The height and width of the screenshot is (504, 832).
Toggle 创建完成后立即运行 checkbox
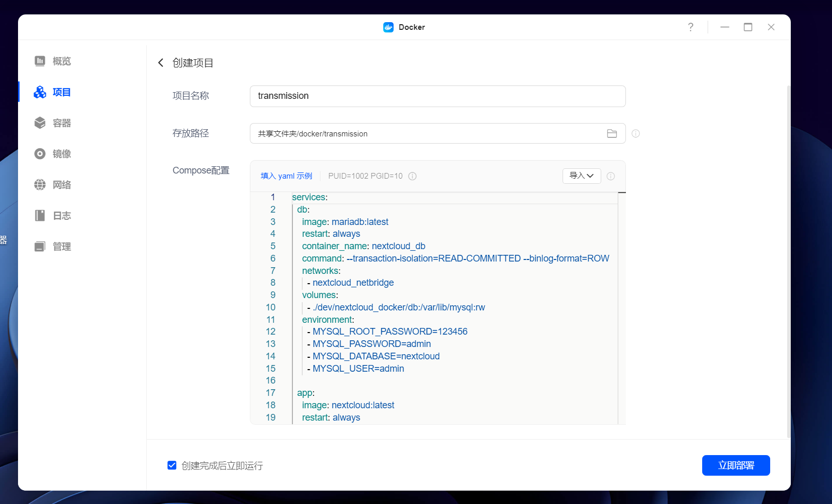tap(172, 465)
